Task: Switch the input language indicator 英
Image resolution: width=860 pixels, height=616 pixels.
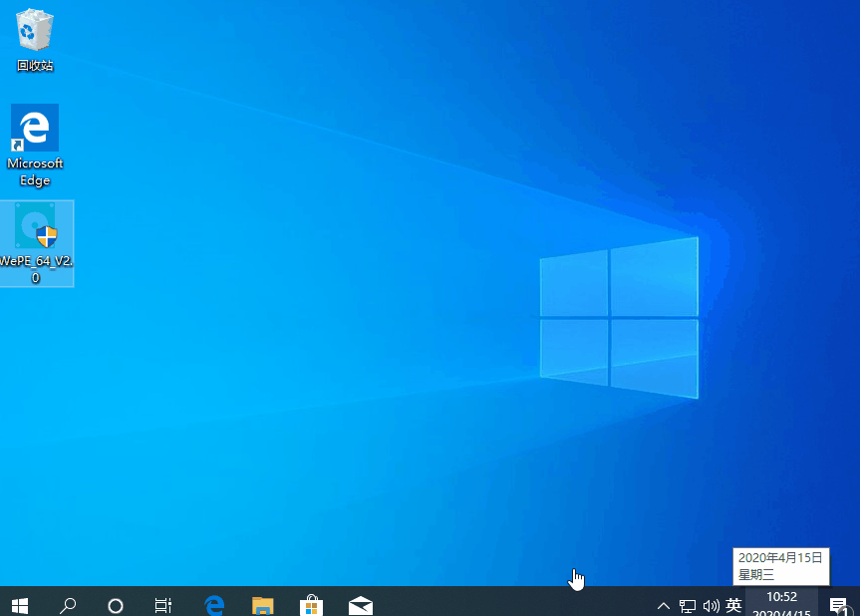Action: 733,605
